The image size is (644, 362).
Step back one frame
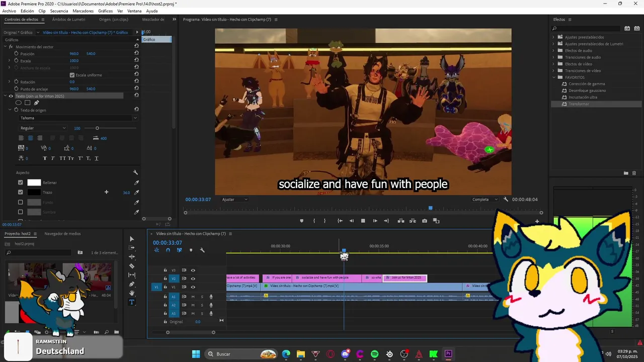(351, 221)
